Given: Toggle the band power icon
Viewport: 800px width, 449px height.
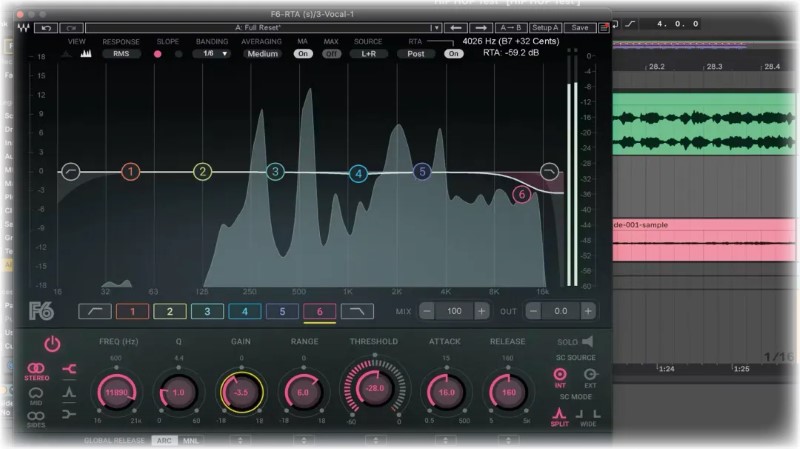Looking at the screenshot, I should tap(52, 344).
